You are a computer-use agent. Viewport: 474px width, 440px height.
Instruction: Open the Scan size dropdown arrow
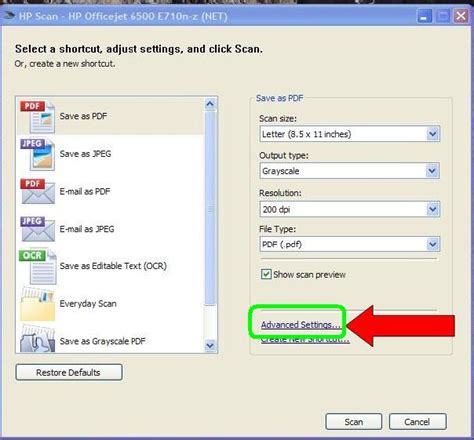pos(433,134)
